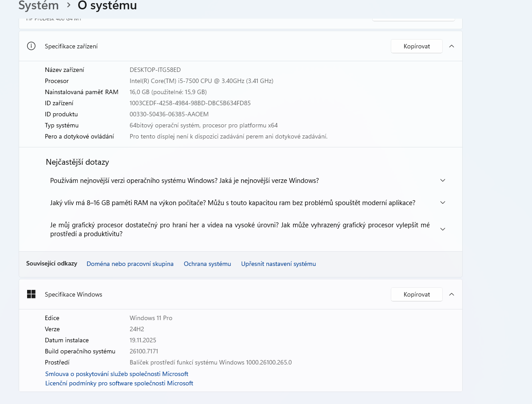This screenshot has height=404, width=532.
Task: Click the Windows logo icon beside Specifikace Windows
Action: (x=31, y=294)
